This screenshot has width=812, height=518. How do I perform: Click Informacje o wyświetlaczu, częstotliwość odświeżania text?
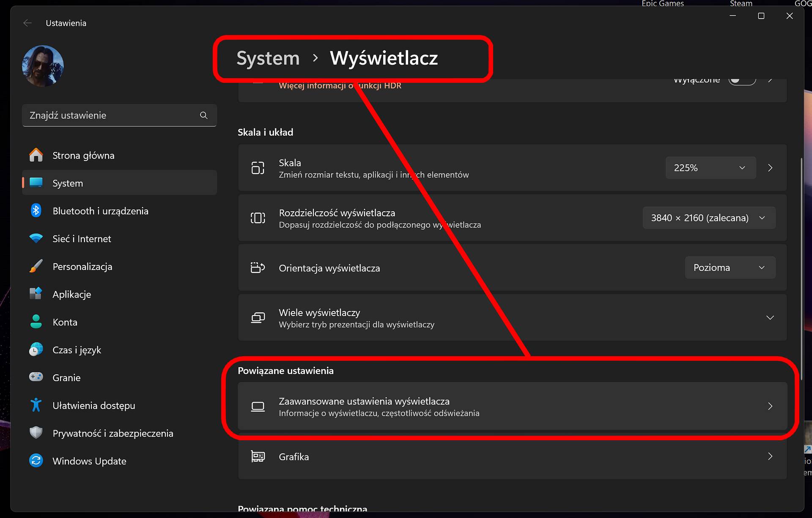[x=379, y=413]
